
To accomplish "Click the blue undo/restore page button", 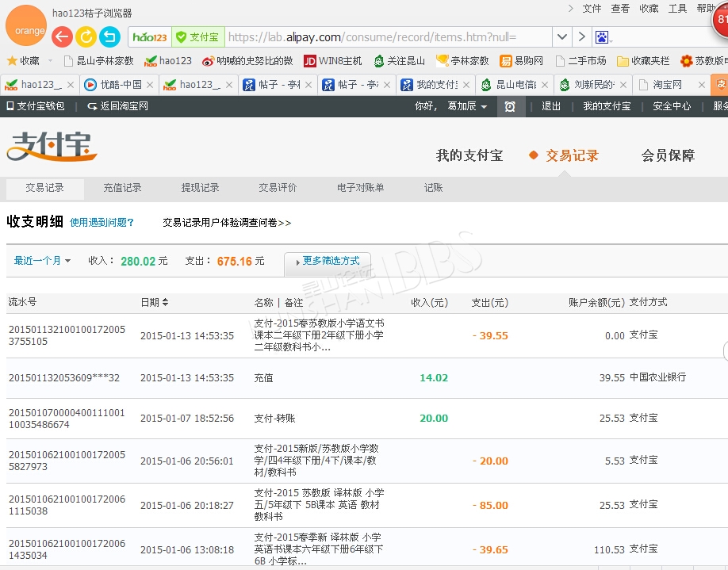I will pyautogui.click(x=109, y=36).
